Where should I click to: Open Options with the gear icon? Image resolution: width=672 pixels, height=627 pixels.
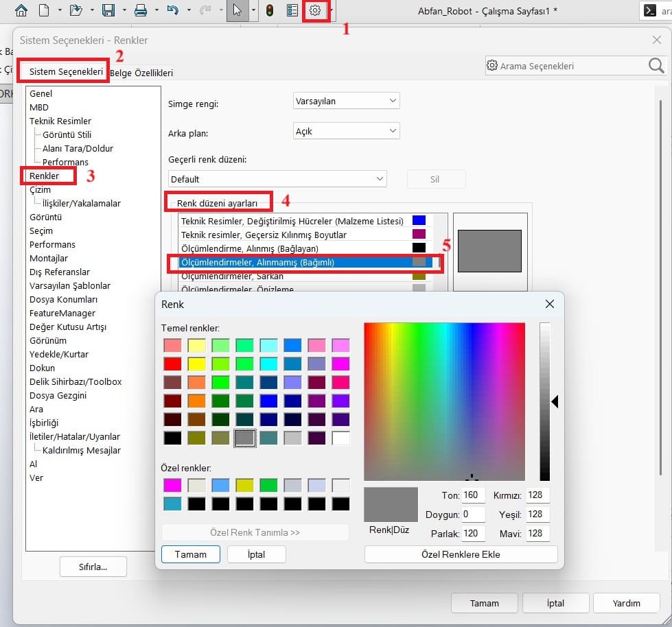tap(315, 10)
